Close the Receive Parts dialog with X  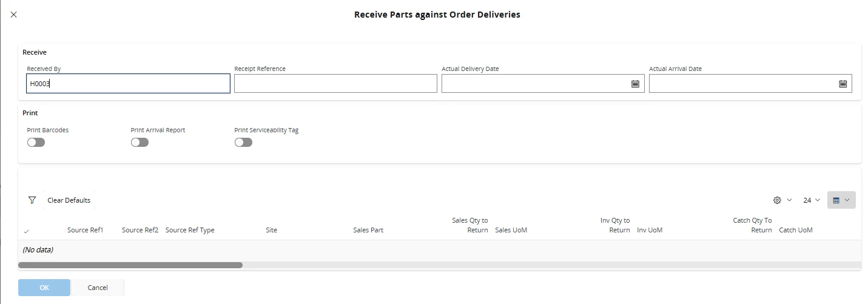point(14,15)
